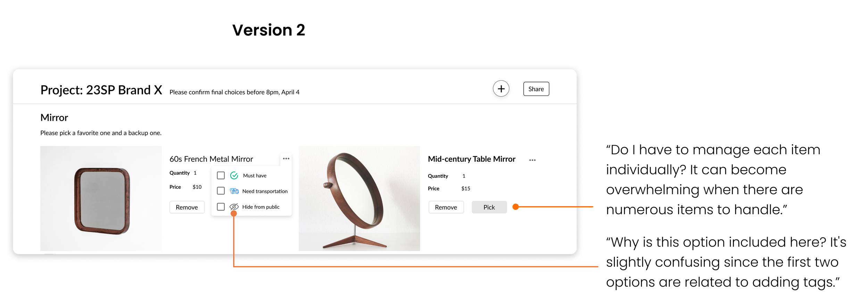Viewport: 868px width, 305px height.
Task: Click the green Must have checkmark icon
Action: (x=234, y=175)
